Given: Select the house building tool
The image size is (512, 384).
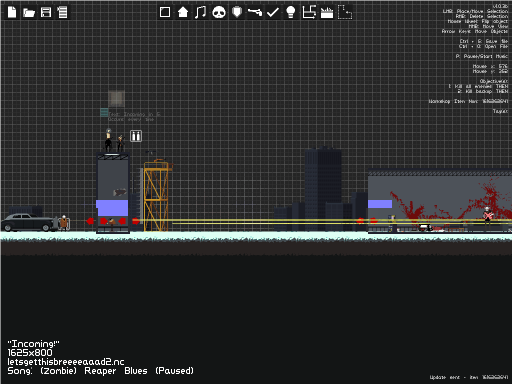Looking at the screenshot, I should [x=183, y=12].
